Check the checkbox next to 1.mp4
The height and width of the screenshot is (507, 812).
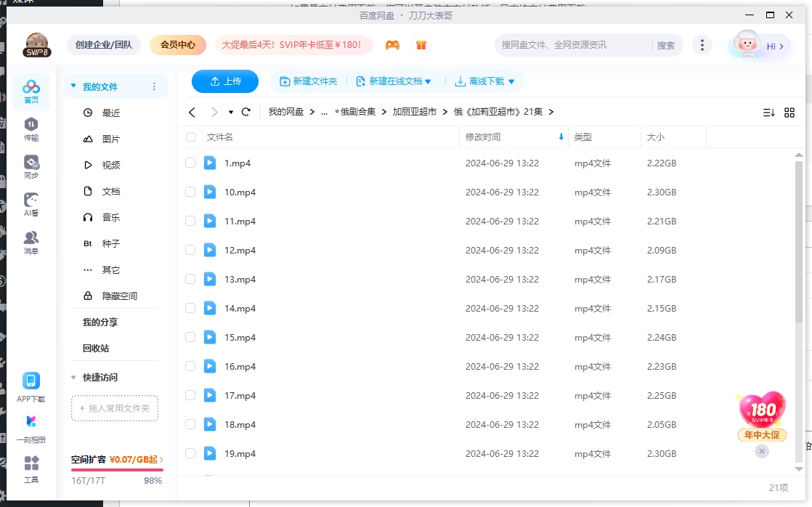(190, 163)
